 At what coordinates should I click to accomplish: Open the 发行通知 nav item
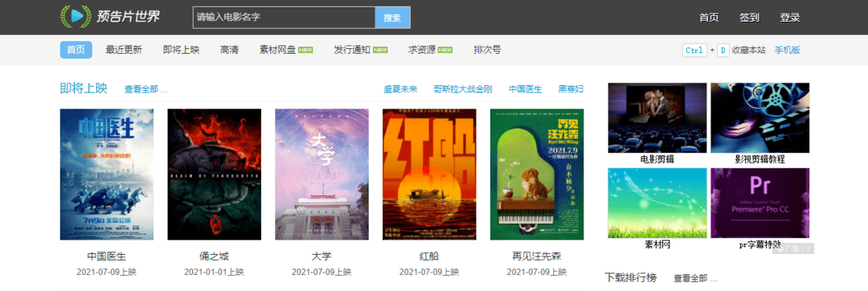tap(351, 50)
